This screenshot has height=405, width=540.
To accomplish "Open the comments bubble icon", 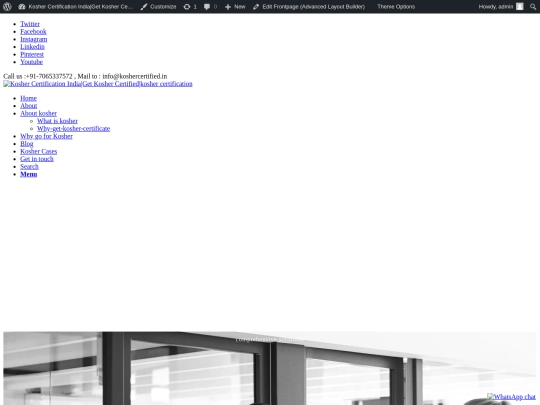I will [207, 7].
